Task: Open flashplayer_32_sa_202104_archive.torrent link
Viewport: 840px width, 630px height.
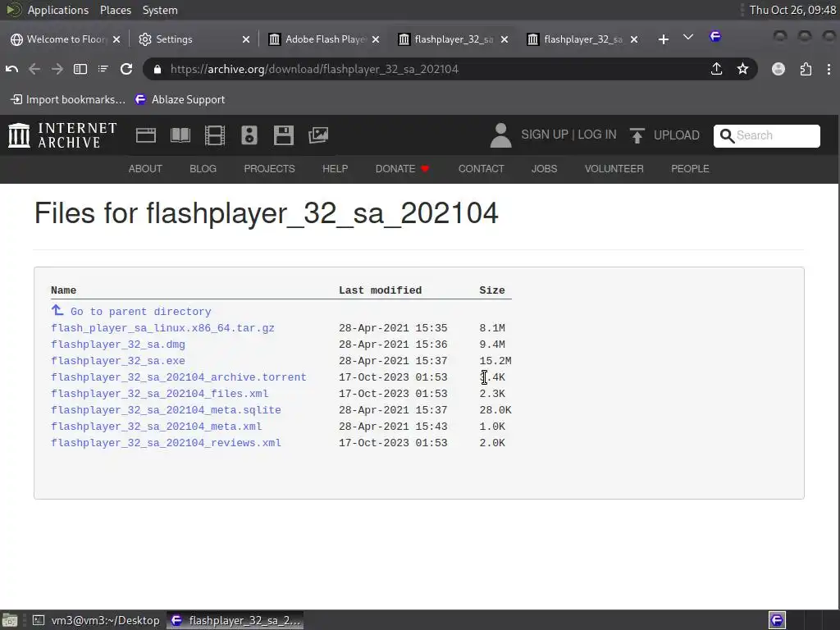Action: point(178,377)
